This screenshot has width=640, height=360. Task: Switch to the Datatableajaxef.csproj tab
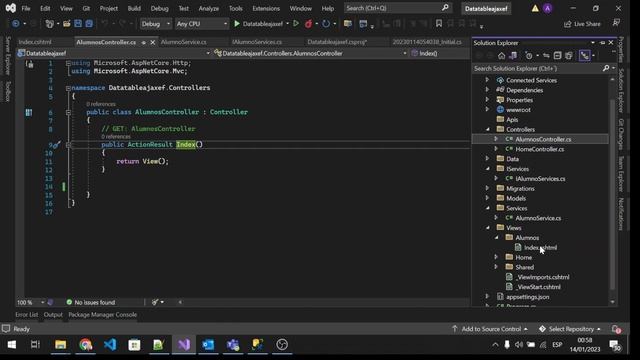[337, 42]
